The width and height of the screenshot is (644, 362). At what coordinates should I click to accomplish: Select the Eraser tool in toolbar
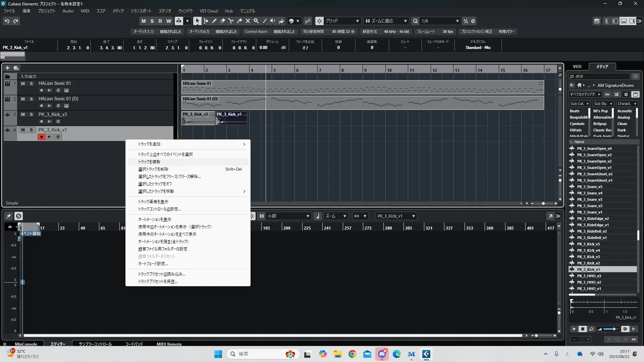click(222, 21)
